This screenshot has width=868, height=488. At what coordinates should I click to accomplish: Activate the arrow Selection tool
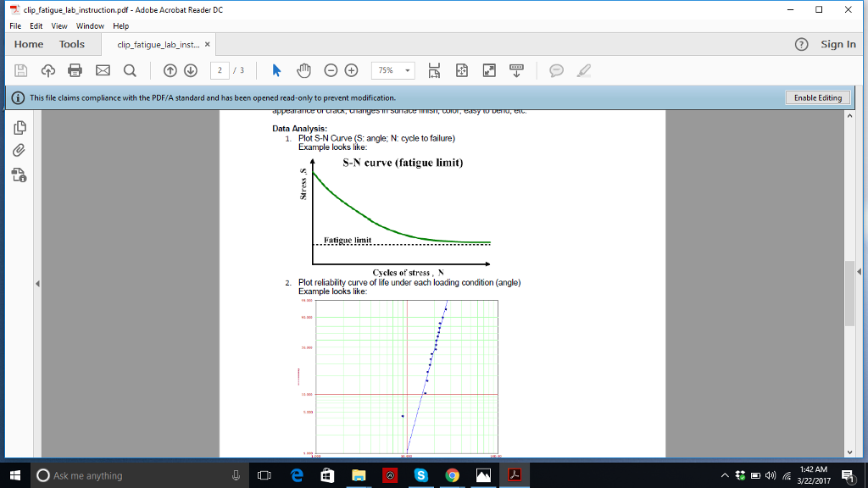click(275, 70)
